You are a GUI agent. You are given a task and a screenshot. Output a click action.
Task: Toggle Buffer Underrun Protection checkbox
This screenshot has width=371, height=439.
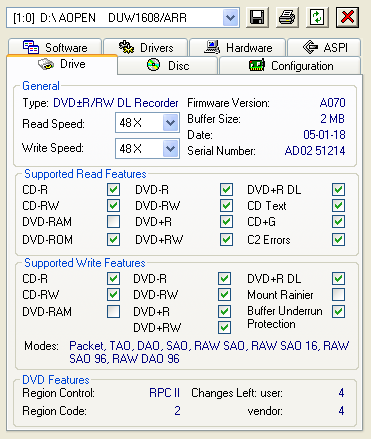click(x=338, y=312)
